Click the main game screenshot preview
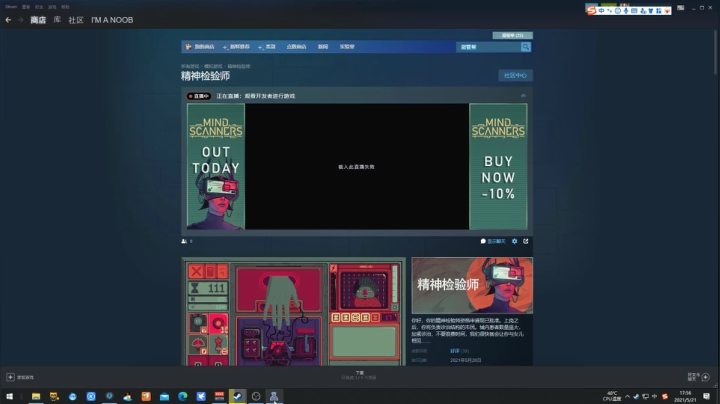Viewport: 720px width, 404px height. (x=293, y=311)
